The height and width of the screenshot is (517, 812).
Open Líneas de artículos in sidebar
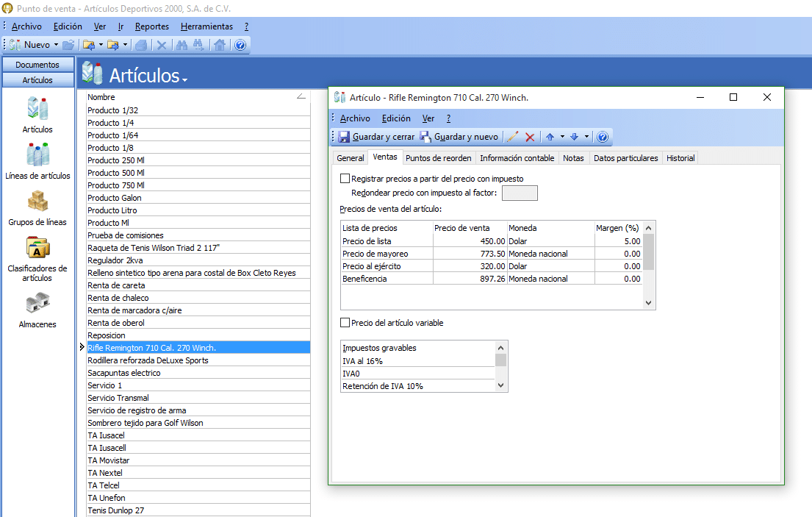pos(37,161)
